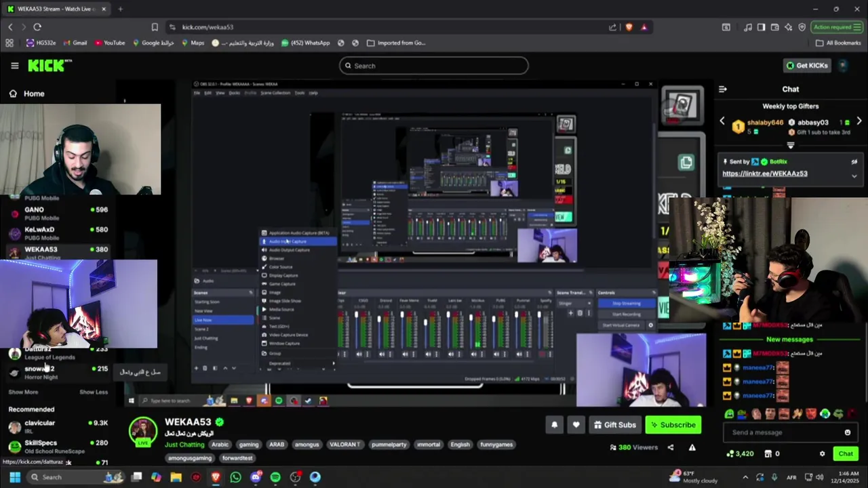Open GANO channel in sidebar
Screen dimensions: 868x488
point(58,213)
